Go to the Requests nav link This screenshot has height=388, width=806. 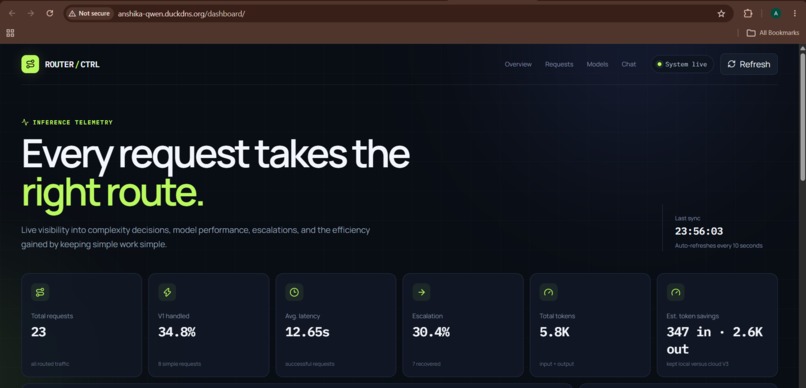(x=559, y=64)
